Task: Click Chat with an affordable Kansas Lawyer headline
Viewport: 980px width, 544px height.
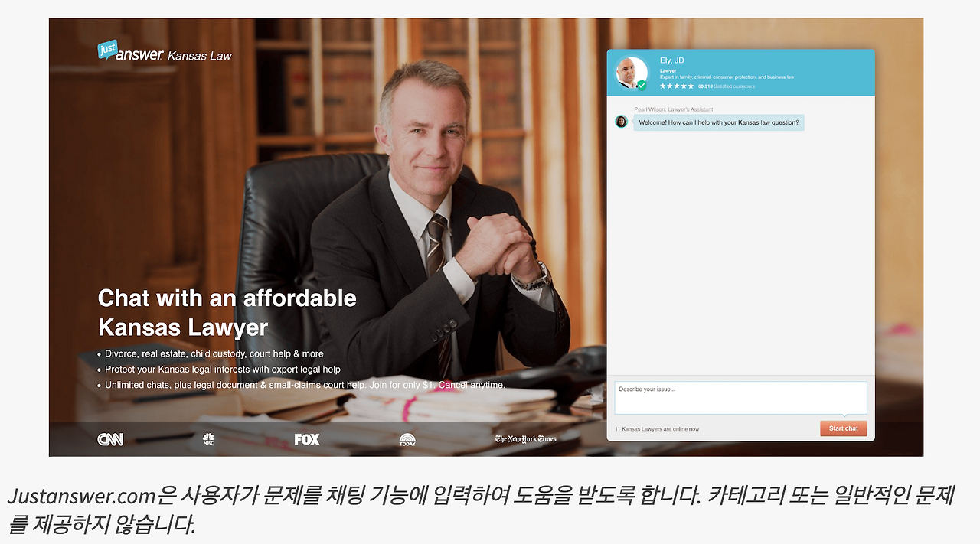Action: coord(227,313)
